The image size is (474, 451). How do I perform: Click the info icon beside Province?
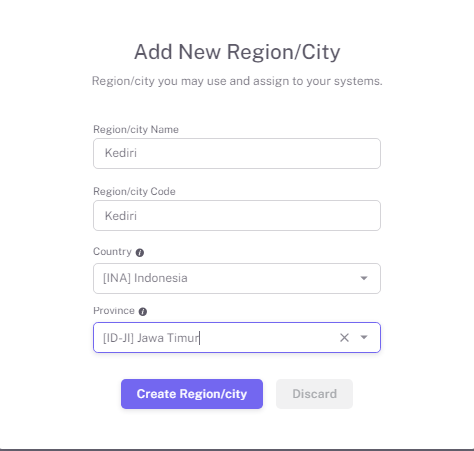(143, 312)
